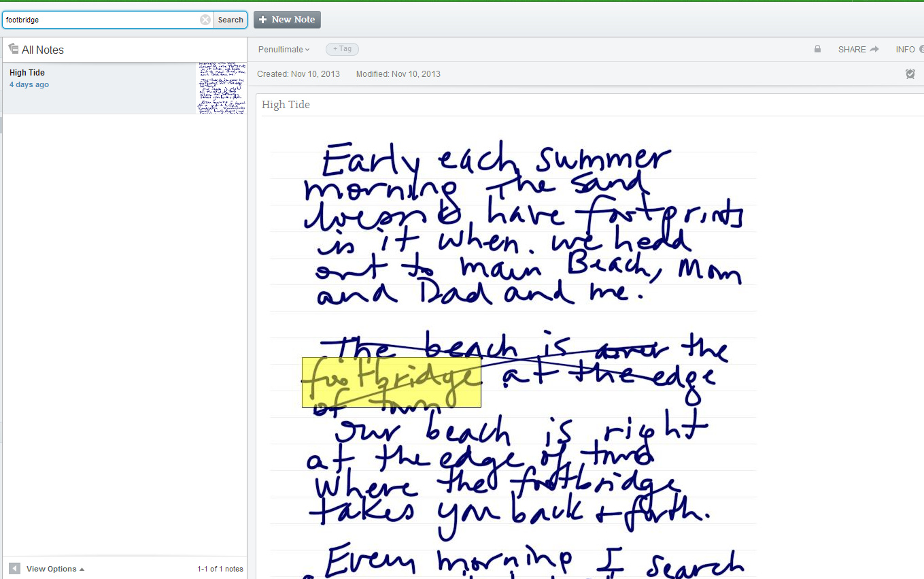The image size is (924, 579).
Task: Open the Penultimate notebook dropdown
Action: point(284,49)
